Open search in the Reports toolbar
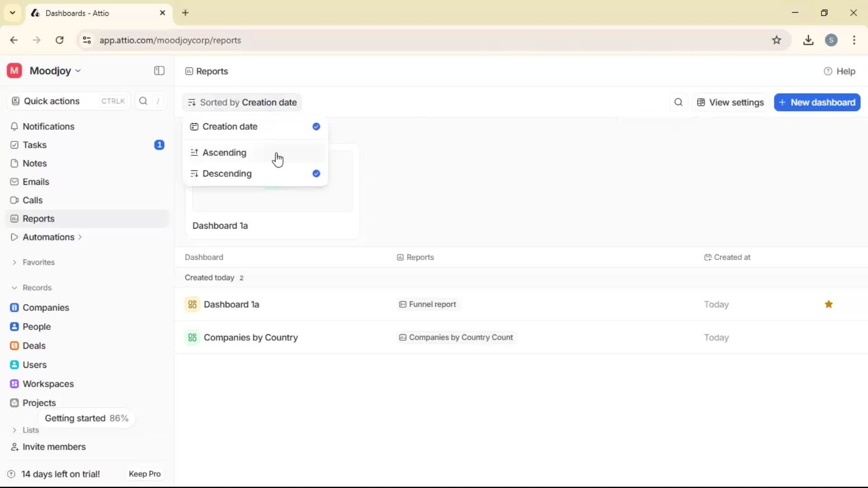This screenshot has width=868, height=488. coord(678,102)
